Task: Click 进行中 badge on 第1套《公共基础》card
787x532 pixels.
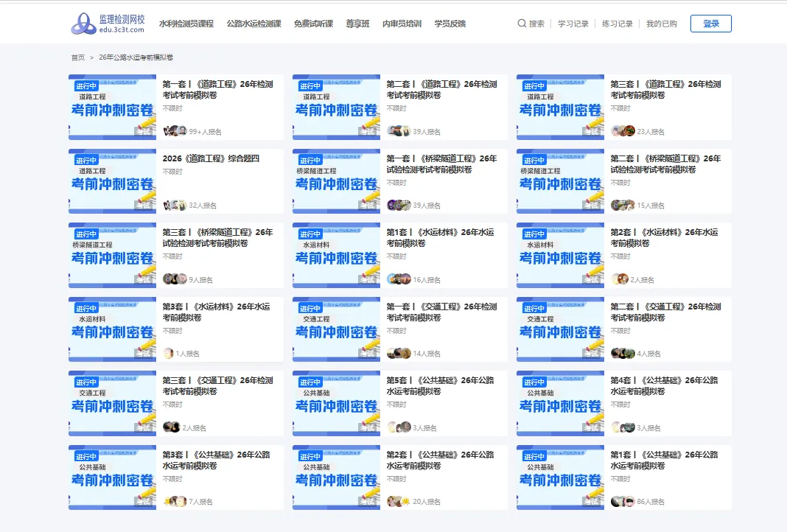Action: click(x=534, y=456)
